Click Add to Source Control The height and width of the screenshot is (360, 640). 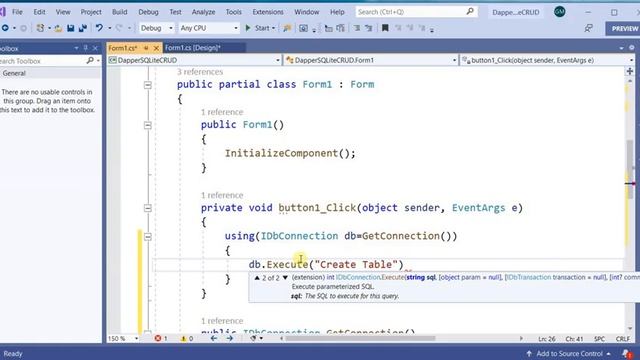click(569, 353)
